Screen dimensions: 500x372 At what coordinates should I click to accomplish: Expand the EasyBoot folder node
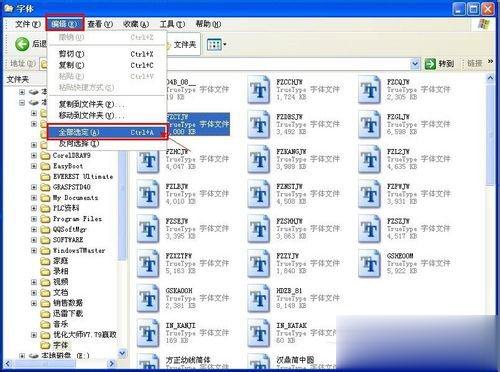coord(34,166)
